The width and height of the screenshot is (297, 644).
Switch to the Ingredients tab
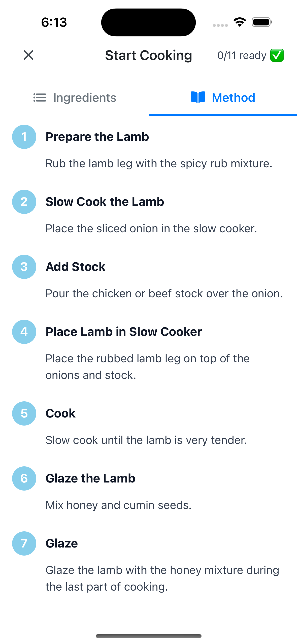(x=74, y=98)
